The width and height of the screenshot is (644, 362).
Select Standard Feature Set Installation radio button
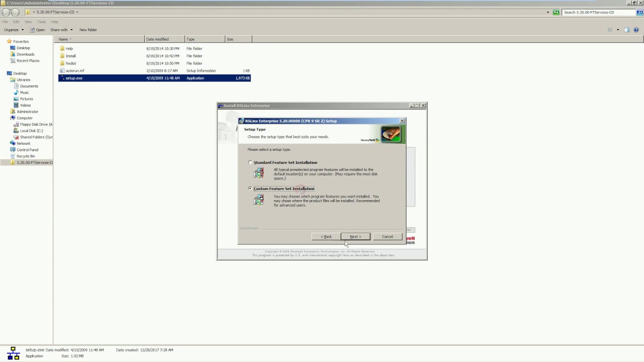(x=251, y=162)
